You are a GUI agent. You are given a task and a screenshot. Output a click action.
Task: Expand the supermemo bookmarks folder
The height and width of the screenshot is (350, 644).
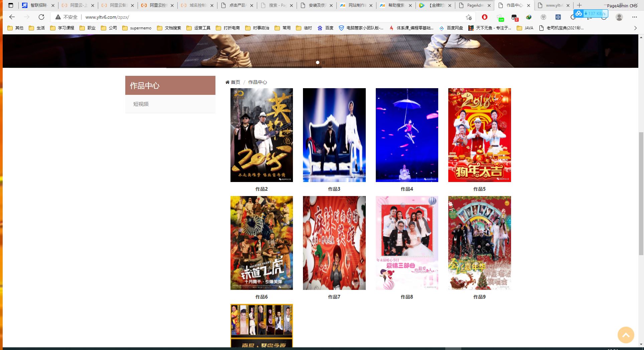point(137,28)
